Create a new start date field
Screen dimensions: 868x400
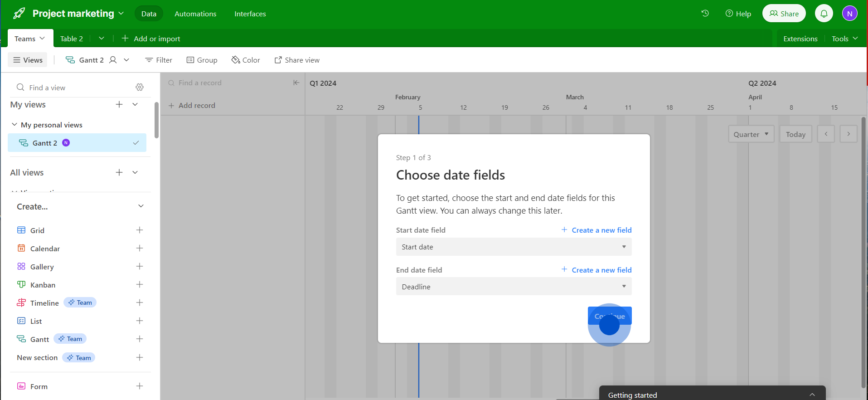596,230
